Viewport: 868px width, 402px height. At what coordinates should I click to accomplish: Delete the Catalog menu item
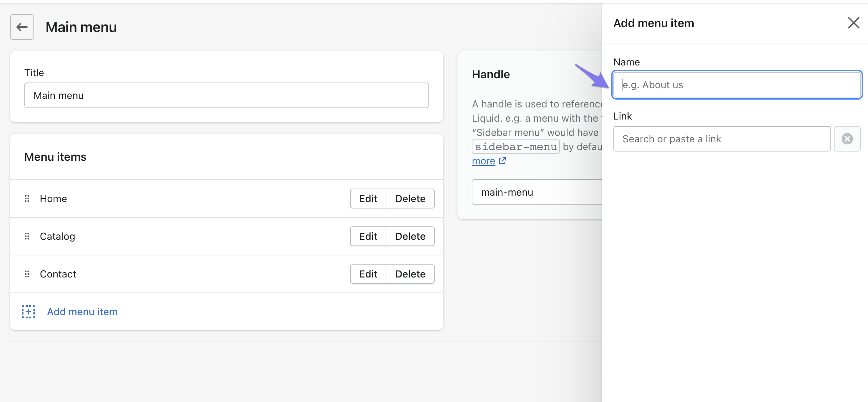coord(410,236)
